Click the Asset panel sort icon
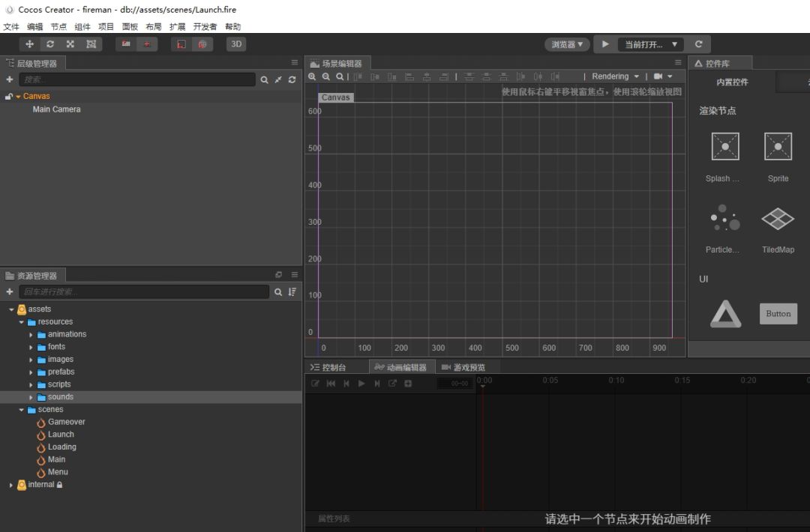Viewport: 810px width, 532px height. (x=292, y=292)
